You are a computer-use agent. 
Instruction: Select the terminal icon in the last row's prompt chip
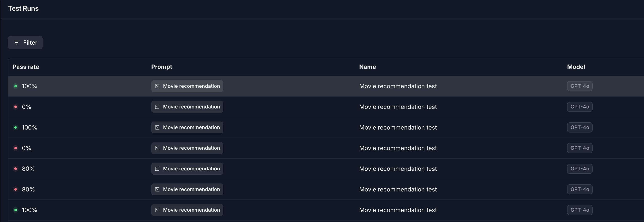coord(157,210)
